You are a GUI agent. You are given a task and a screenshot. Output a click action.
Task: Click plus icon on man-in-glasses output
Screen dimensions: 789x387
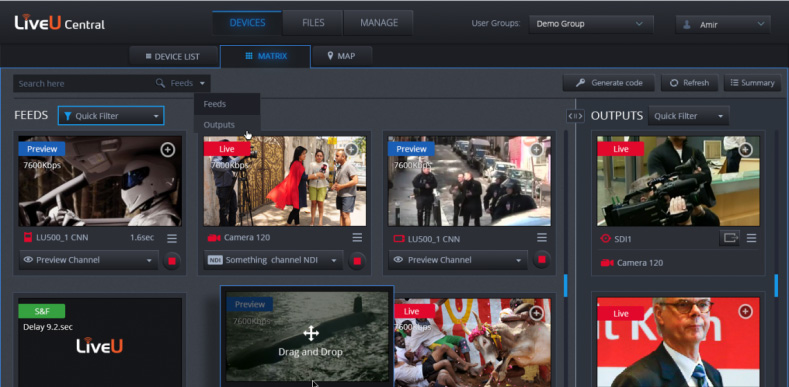click(745, 312)
